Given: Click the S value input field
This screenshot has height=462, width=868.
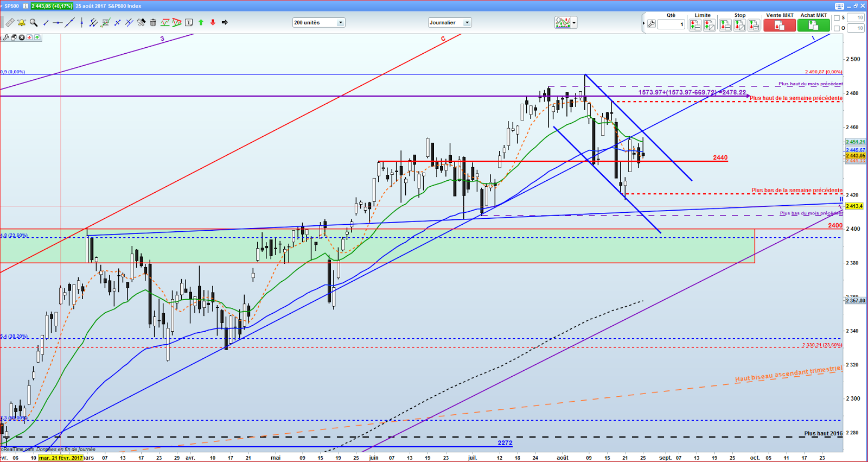Looking at the screenshot, I should tap(856, 18).
